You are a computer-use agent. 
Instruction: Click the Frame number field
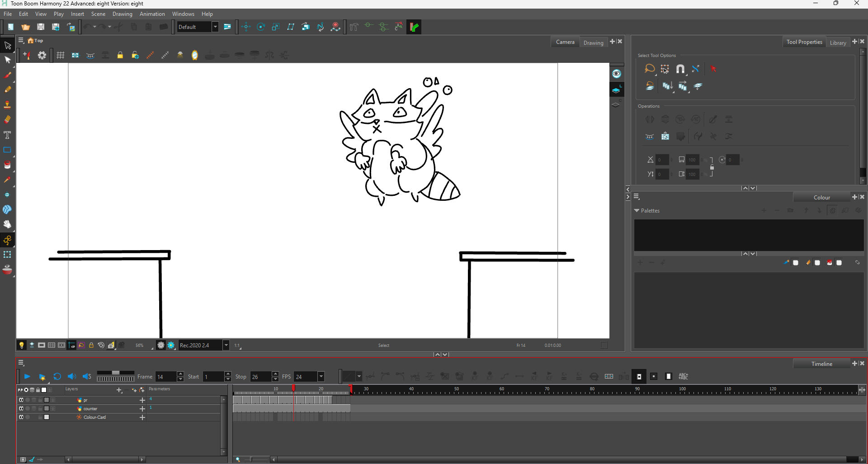165,377
